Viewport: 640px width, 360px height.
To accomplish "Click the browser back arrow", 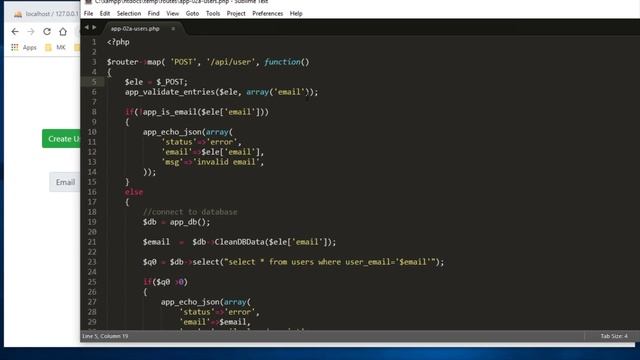I will pyautogui.click(x=15, y=31).
